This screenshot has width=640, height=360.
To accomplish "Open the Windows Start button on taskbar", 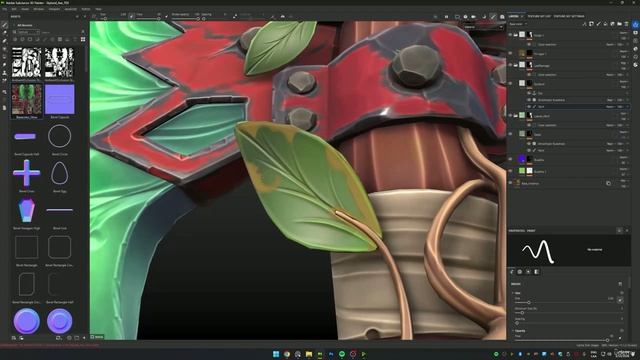I will click(276, 354).
